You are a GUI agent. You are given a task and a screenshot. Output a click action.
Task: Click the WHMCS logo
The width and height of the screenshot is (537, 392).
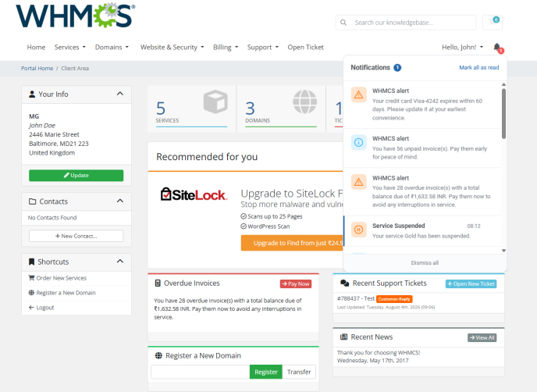point(76,16)
